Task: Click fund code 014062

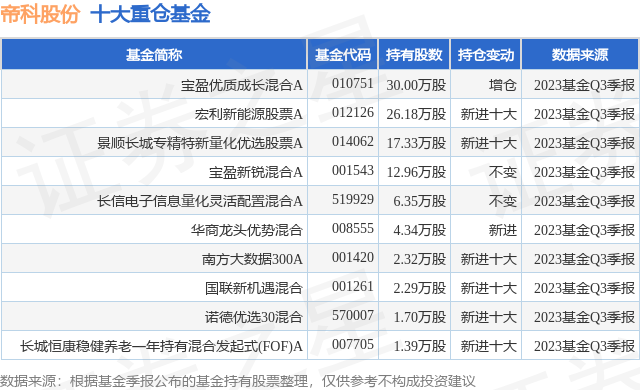Action: tap(353, 141)
